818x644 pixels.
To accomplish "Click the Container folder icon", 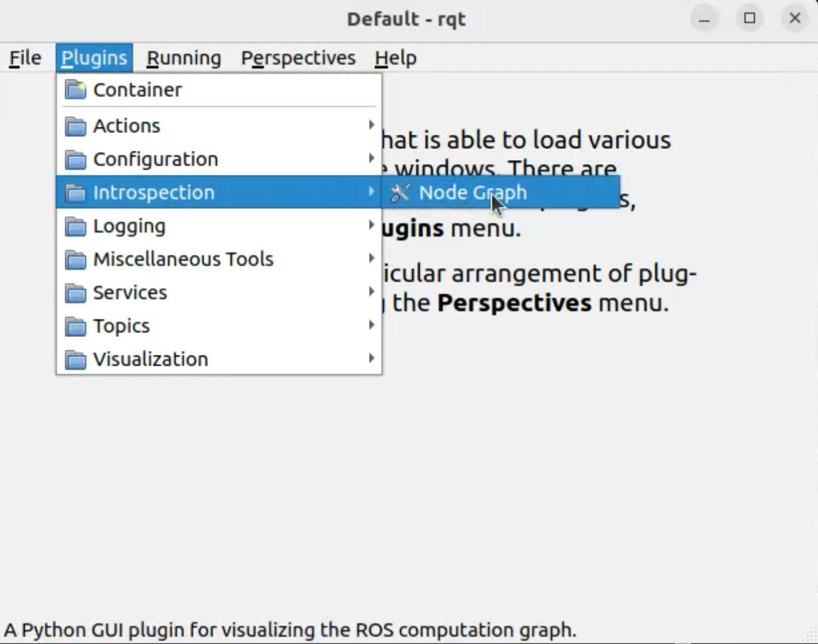I will pyautogui.click(x=76, y=90).
